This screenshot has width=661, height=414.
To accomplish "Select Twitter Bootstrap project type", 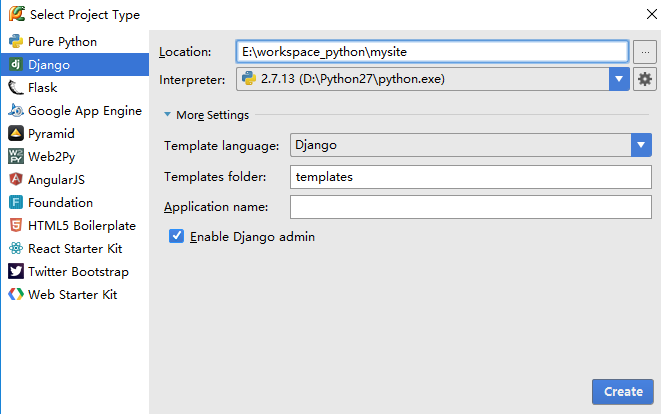I will tap(75, 272).
